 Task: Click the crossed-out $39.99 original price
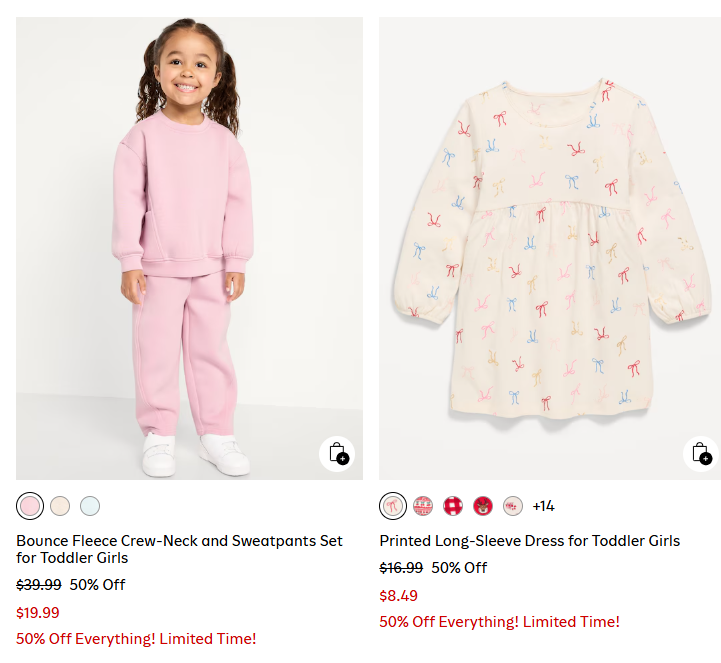[39, 585]
